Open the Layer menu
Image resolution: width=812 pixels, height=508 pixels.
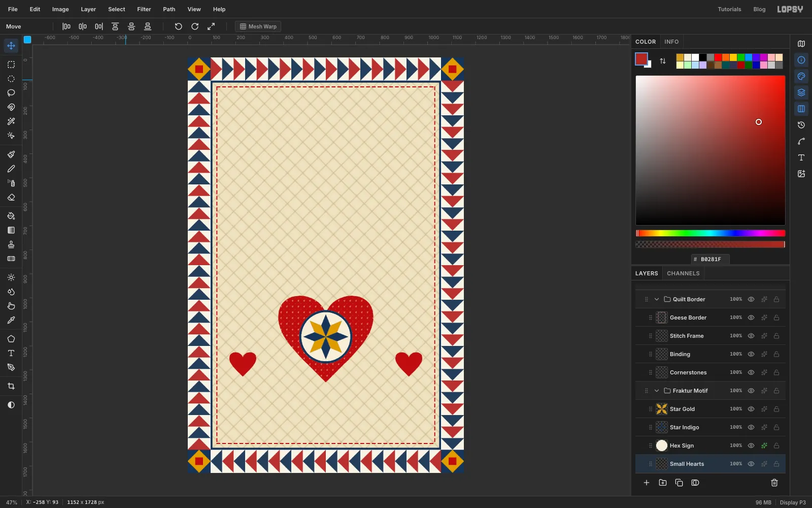[88, 9]
